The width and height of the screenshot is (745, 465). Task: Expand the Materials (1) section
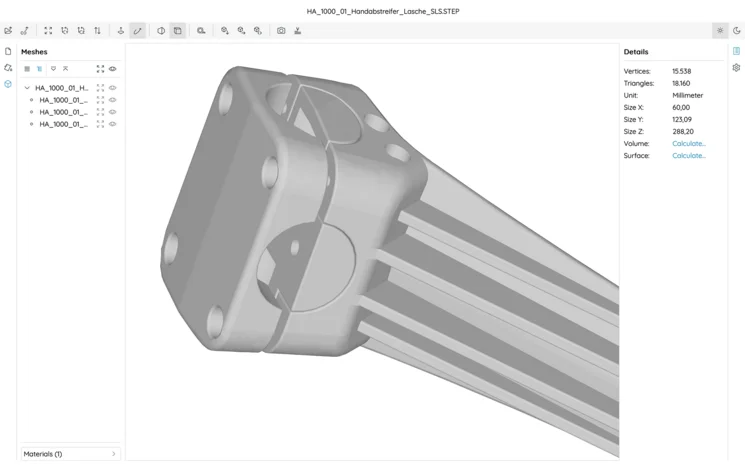point(70,454)
